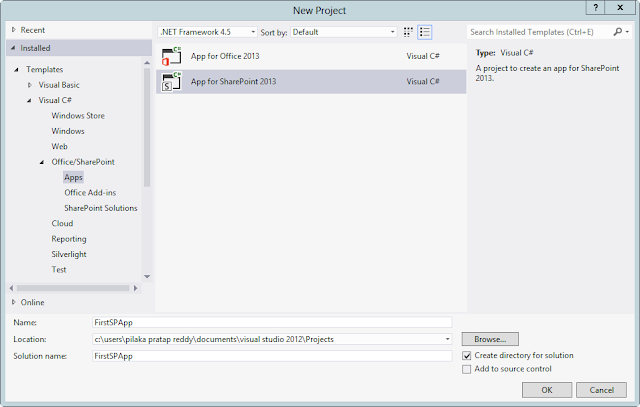This screenshot has width=640, height=407.
Task: Enable Add to source control checkbox
Action: point(467,369)
